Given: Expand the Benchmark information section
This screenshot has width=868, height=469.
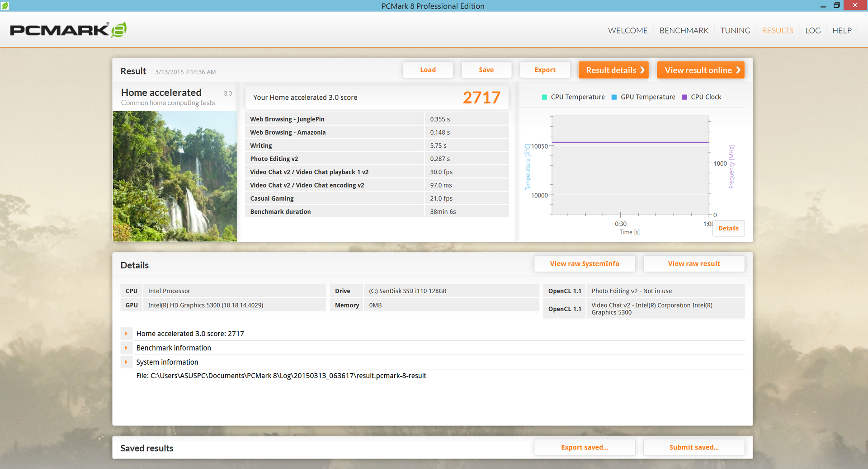Looking at the screenshot, I should [x=126, y=348].
